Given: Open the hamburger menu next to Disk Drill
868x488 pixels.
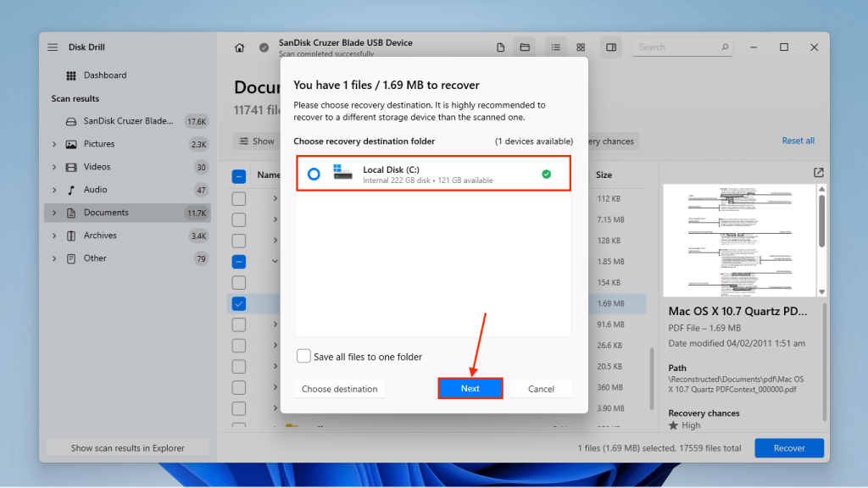Looking at the screenshot, I should [x=52, y=47].
